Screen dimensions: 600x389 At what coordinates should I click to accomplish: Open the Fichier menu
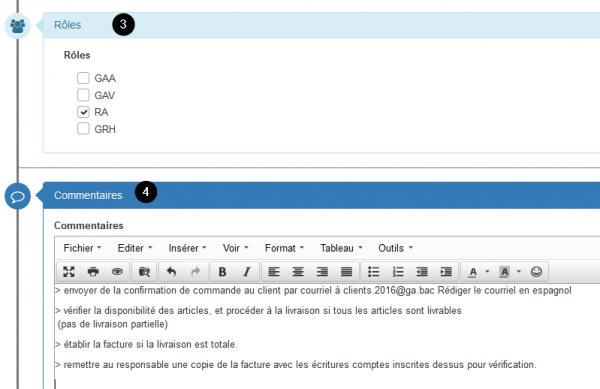[x=82, y=248]
